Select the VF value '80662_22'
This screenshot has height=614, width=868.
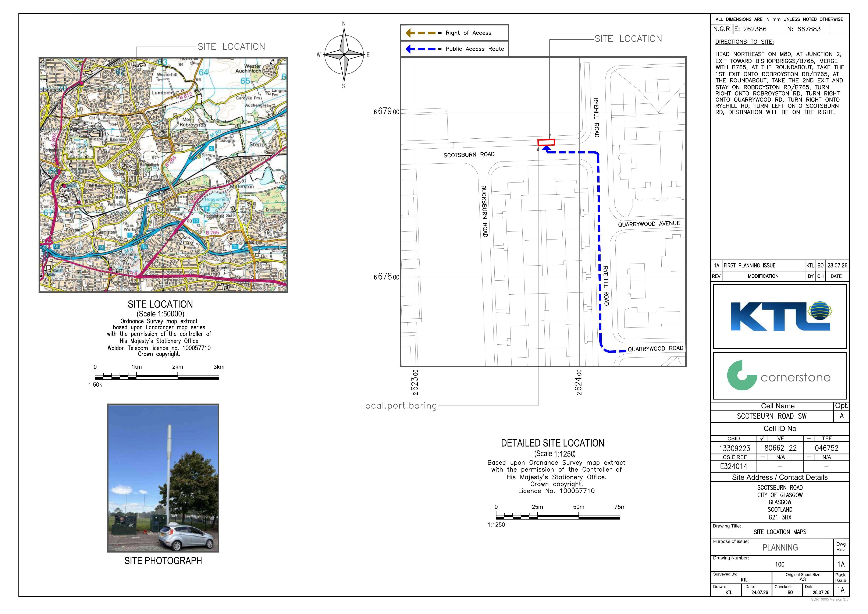[780, 448]
